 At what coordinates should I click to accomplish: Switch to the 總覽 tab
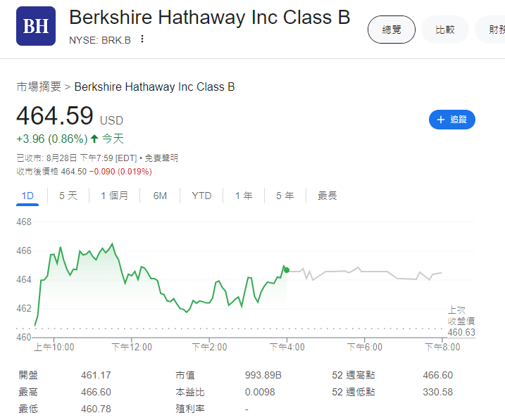pos(392,30)
